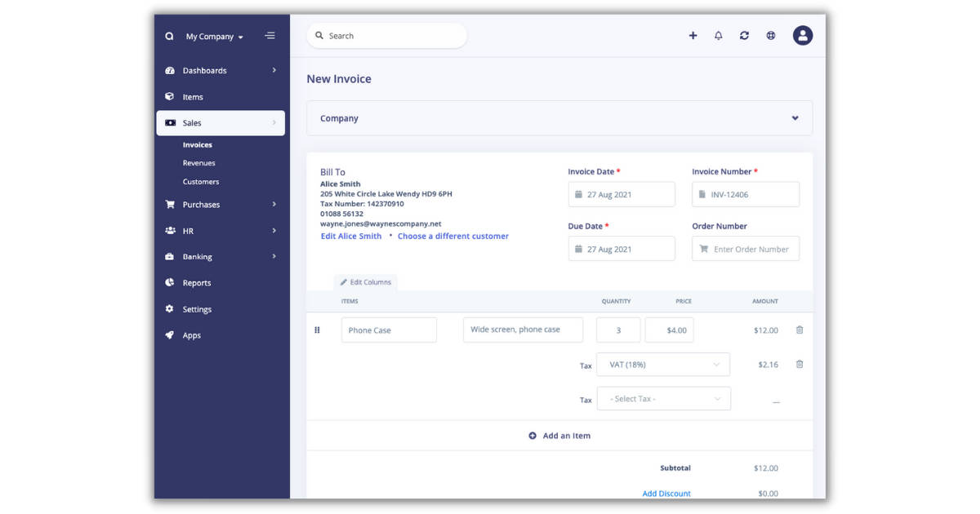
Task: Open the user profile avatar
Action: [x=803, y=35]
